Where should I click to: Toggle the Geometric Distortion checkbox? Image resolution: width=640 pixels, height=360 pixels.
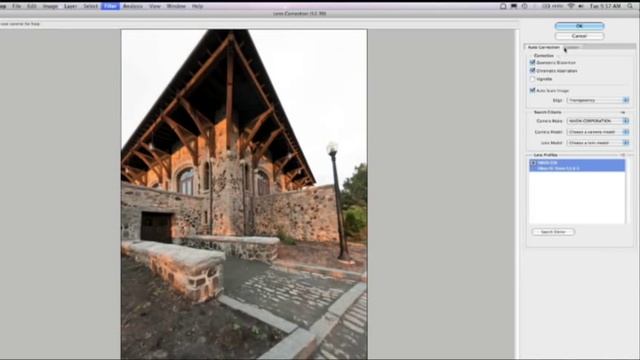[532, 62]
